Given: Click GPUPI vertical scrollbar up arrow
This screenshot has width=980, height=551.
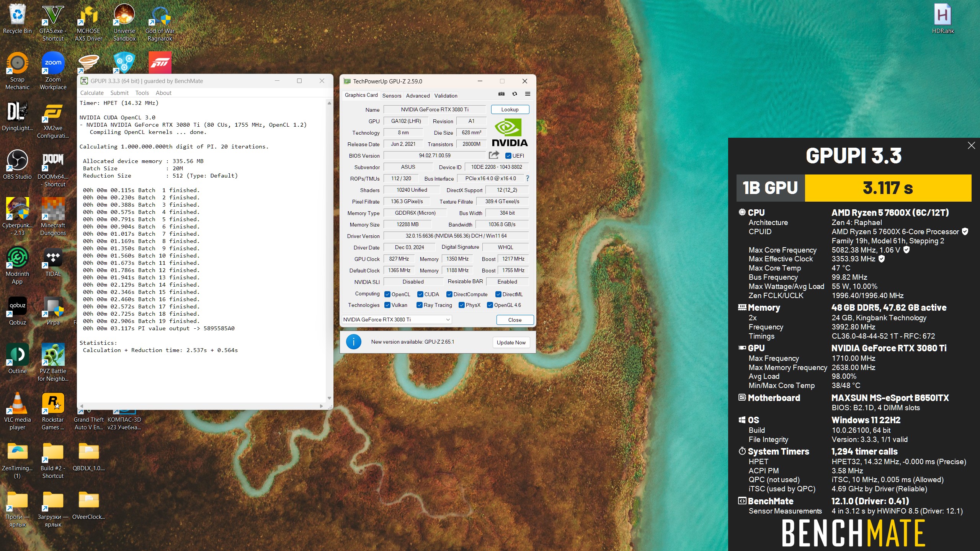Looking at the screenshot, I should coord(329,103).
